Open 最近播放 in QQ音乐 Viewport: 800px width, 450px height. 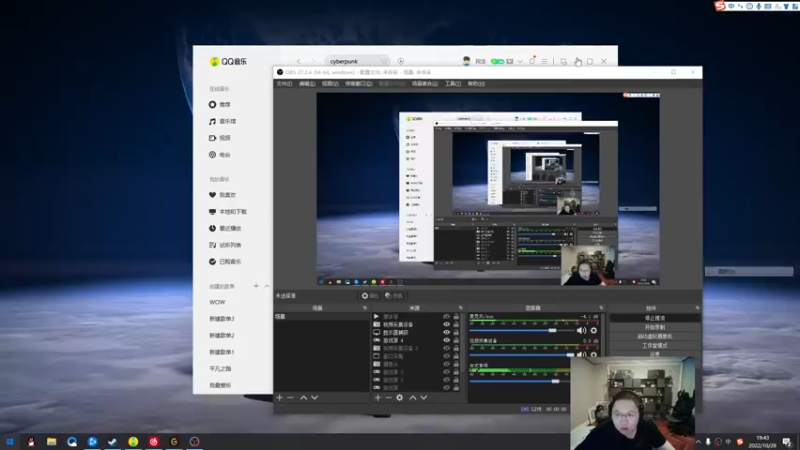pyautogui.click(x=224, y=228)
